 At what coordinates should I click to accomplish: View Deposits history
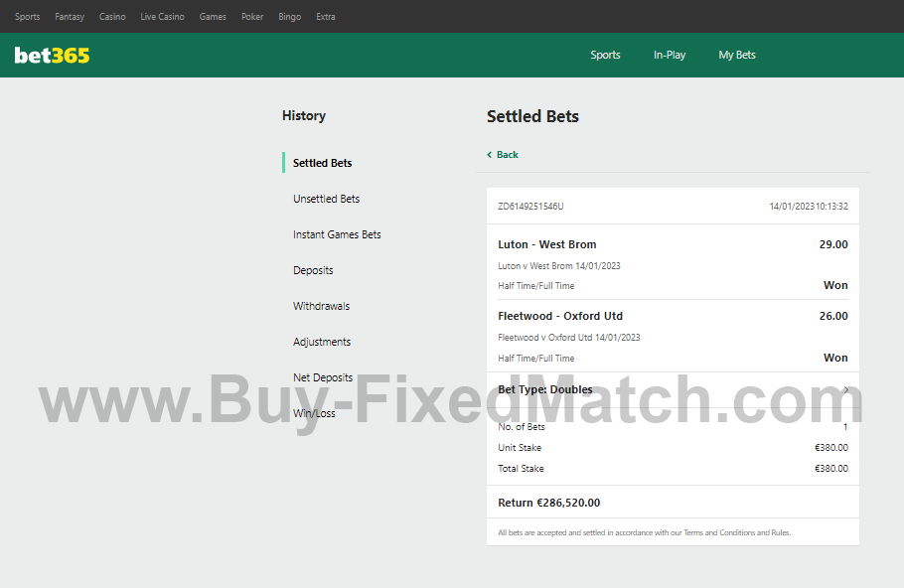[313, 270]
